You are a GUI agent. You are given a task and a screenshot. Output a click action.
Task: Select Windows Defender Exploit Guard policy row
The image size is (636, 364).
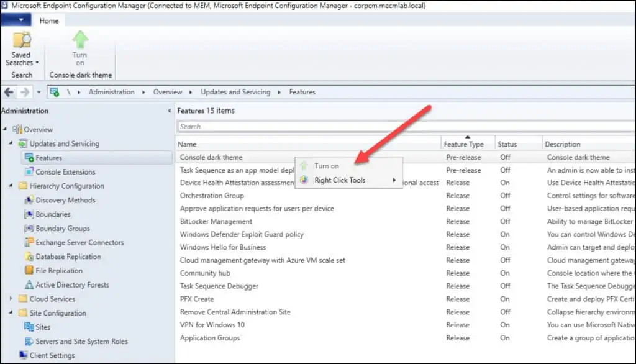pyautogui.click(x=406, y=234)
